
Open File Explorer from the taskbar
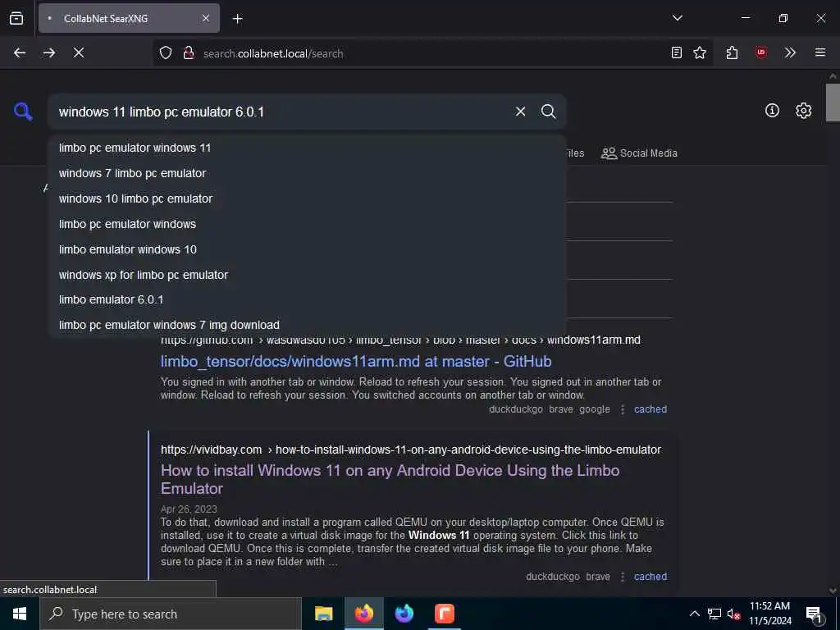click(x=323, y=614)
